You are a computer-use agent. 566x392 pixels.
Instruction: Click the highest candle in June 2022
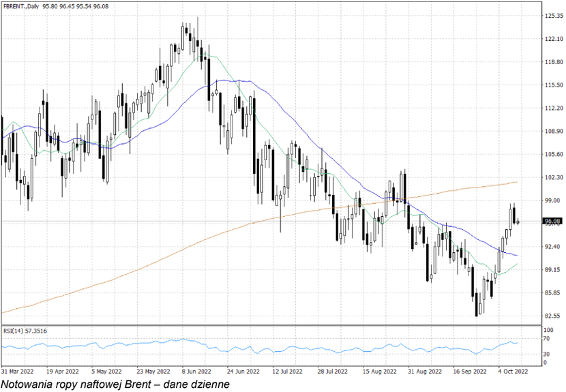pos(197,41)
